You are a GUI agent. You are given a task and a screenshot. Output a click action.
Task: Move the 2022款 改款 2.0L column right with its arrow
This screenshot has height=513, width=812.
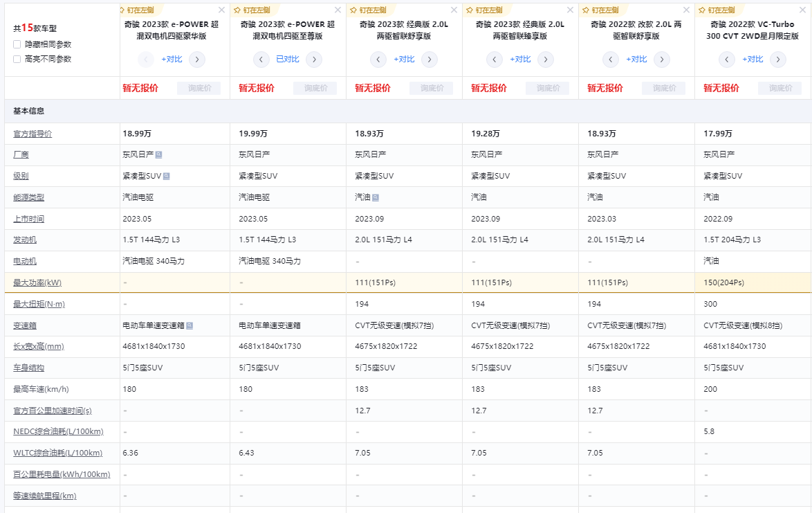[662, 60]
